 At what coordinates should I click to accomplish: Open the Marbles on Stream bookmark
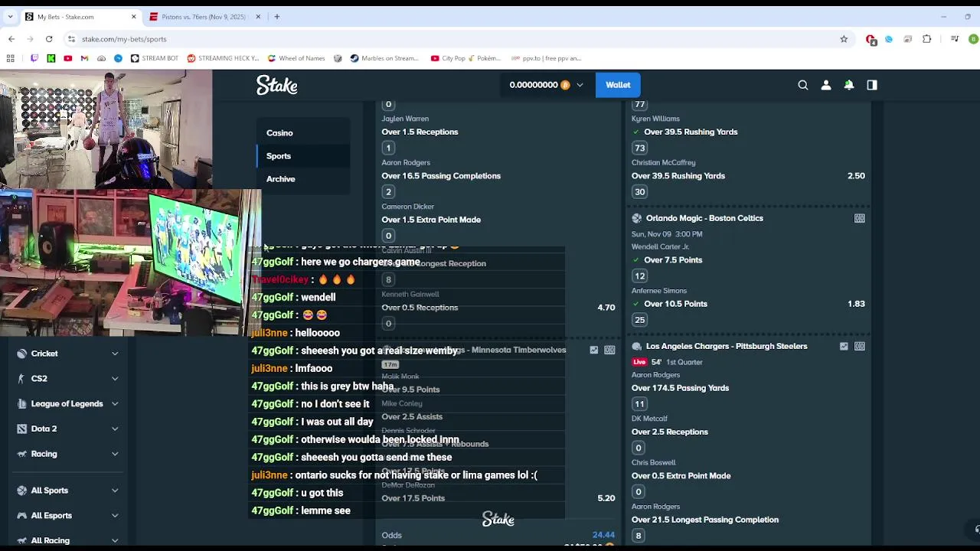(x=384, y=58)
